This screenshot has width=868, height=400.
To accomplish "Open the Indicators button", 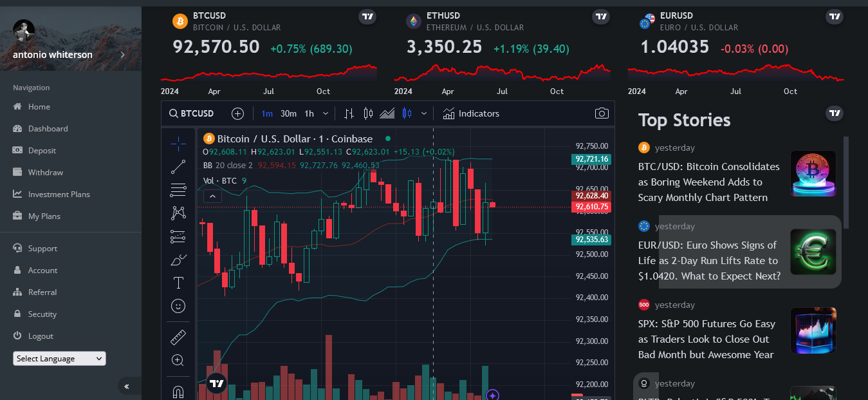I will [x=471, y=113].
